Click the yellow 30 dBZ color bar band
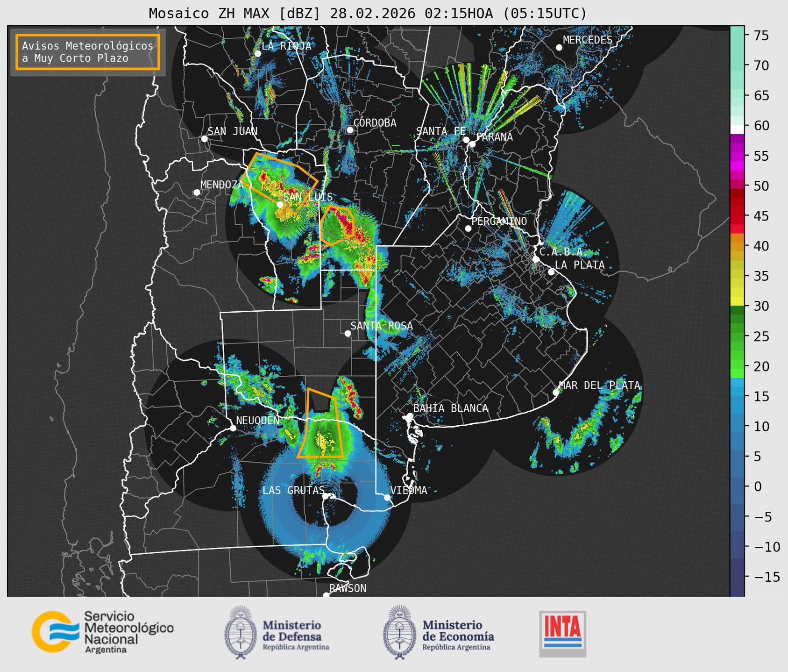 [737, 301]
